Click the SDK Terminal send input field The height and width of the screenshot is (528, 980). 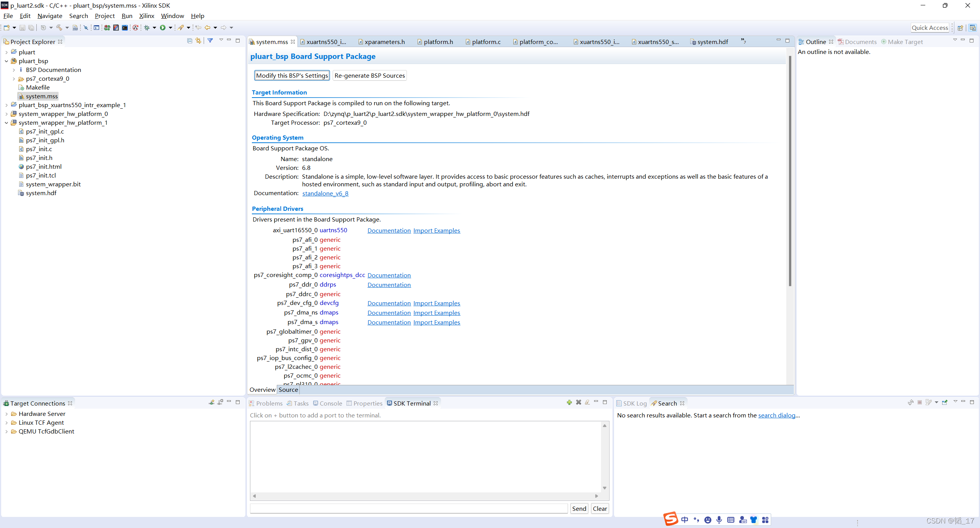click(x=408, y=508)
